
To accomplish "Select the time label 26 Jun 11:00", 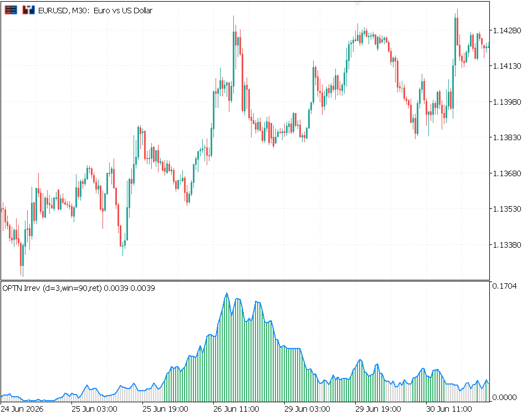I will [x=236, y=409].
